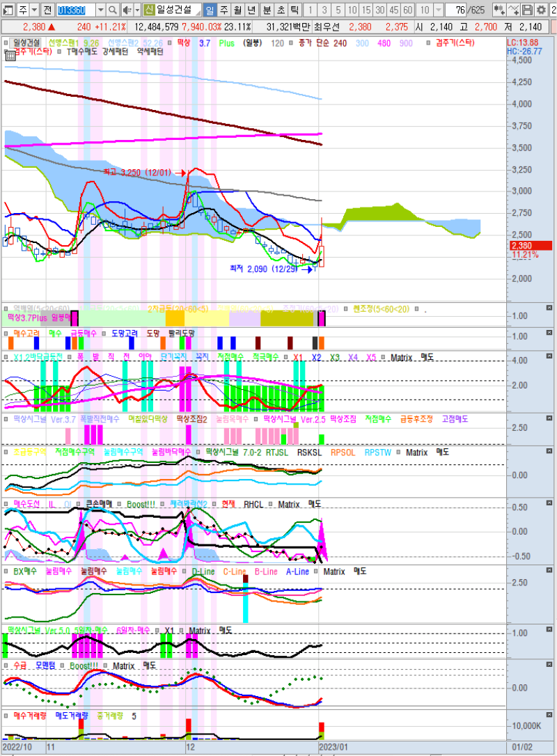Switch to minute 분 chart
The width and height of the screenshot is (557, 756).
pyautogui.click(x=267, y=10)
